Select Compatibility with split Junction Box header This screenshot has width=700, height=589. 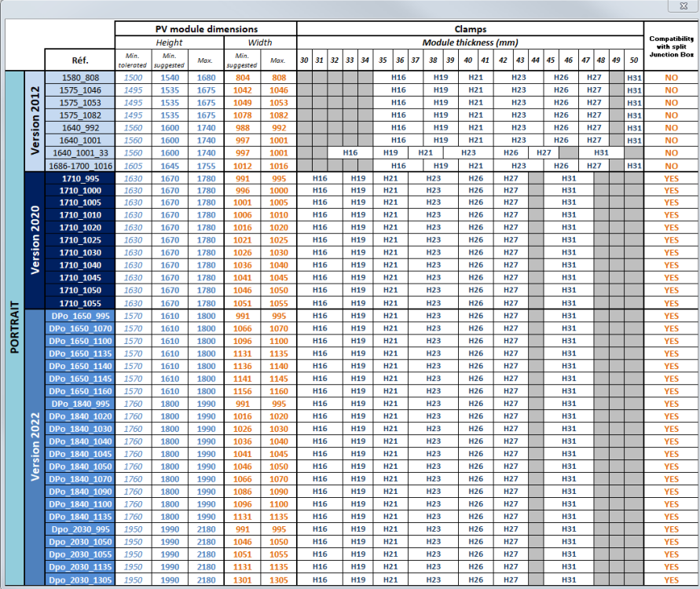(672, 46)
